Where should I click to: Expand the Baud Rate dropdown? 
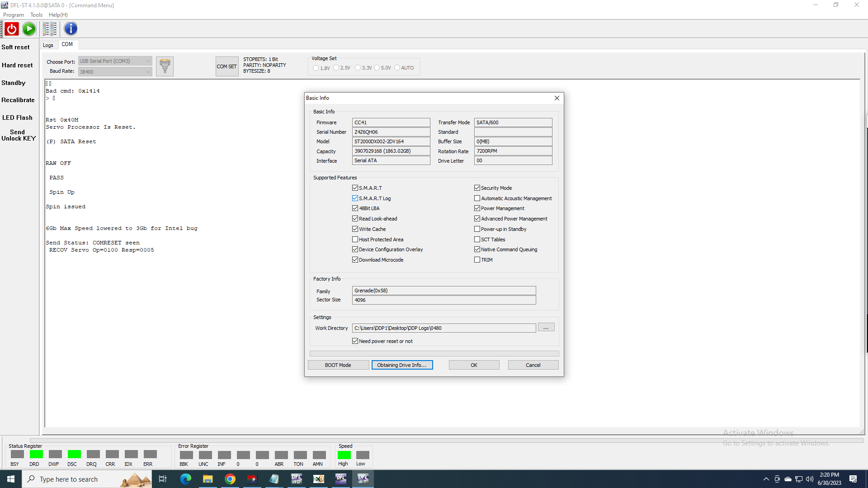pyautogui.click(x=148, y=71)
